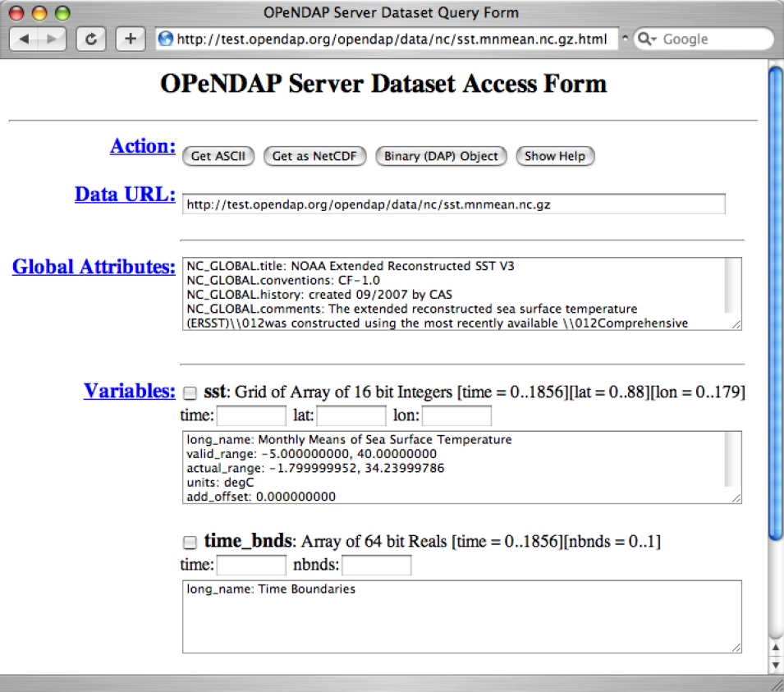The height and width of the screenshot is (692, 784).
Task: Click the Get as NetCDF button
Action: [314, 156]
